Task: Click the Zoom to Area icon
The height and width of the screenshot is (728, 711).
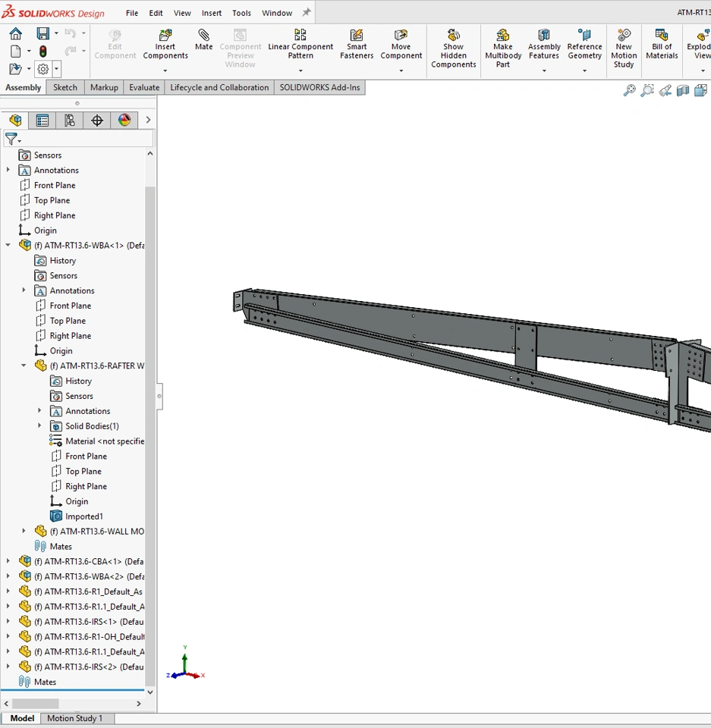Action: 647,90
